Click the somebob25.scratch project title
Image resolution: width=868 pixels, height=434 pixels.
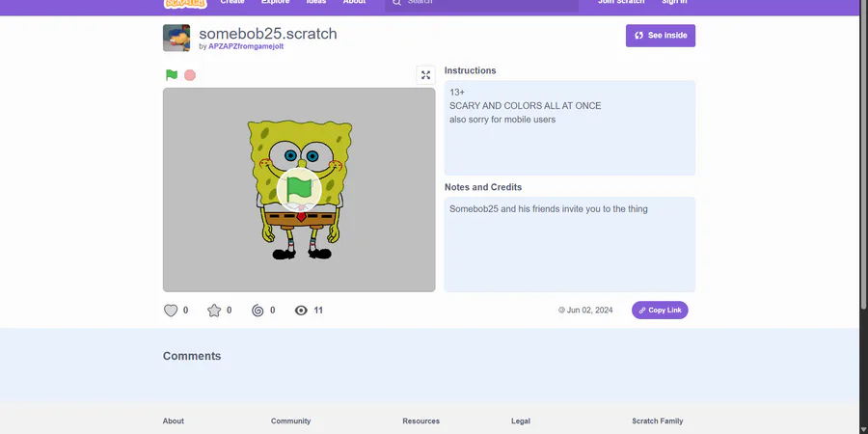[268, 33]
